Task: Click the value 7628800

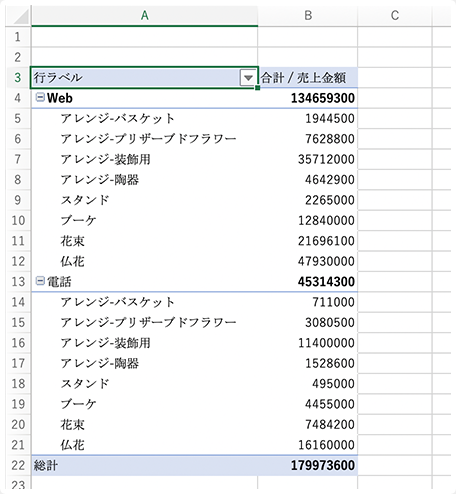Action: 330,139
